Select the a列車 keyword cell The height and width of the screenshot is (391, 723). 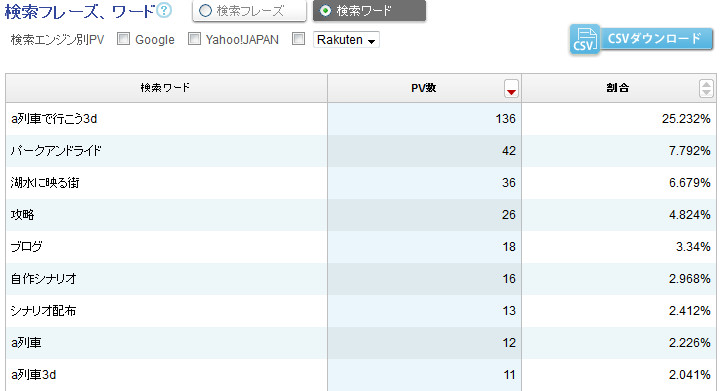166,343
